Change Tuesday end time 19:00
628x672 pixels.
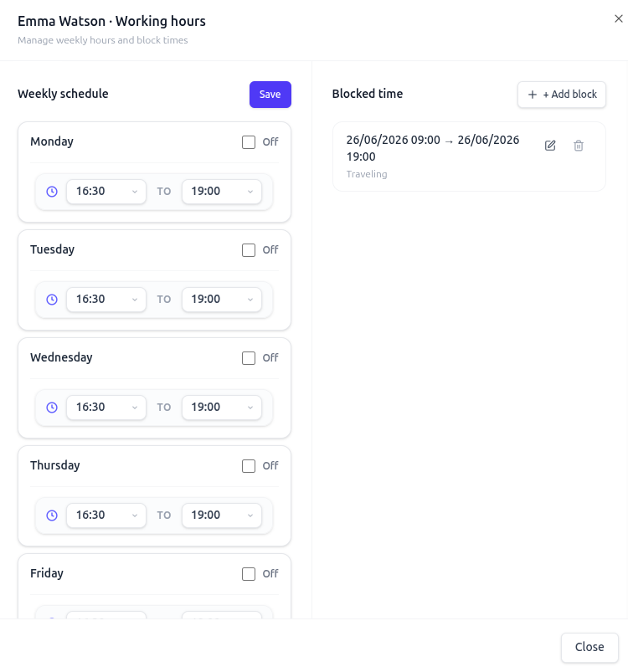pyautogui.click(x=222, y=300)
